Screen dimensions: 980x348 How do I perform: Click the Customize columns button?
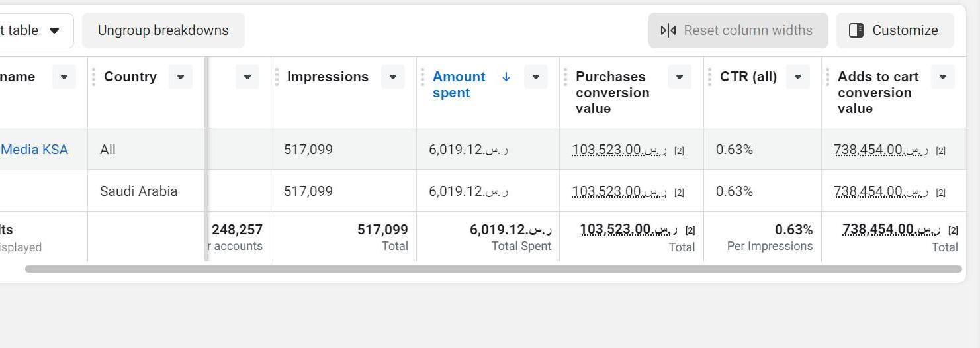point(895,30)
